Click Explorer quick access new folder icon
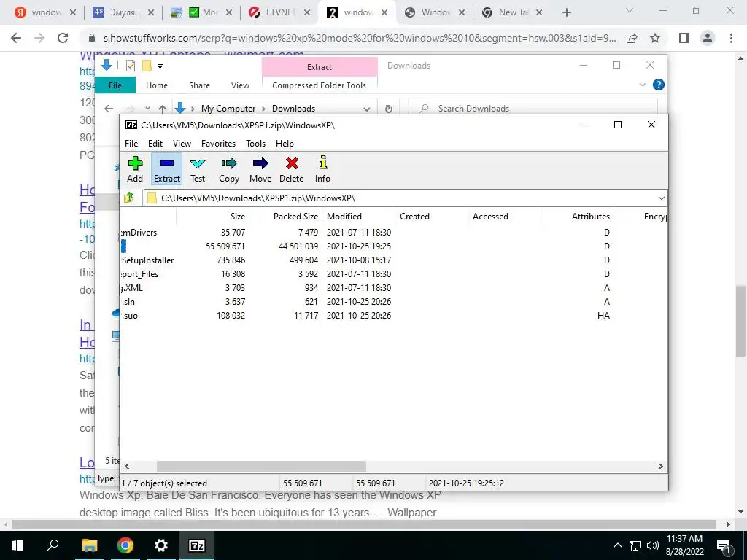 coord(147,66)
